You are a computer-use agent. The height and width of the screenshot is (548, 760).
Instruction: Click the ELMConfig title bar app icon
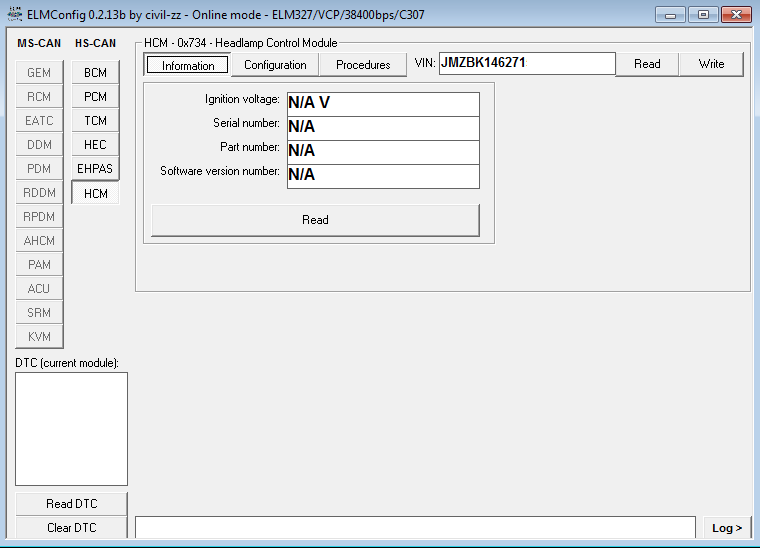tap(14, 15)
